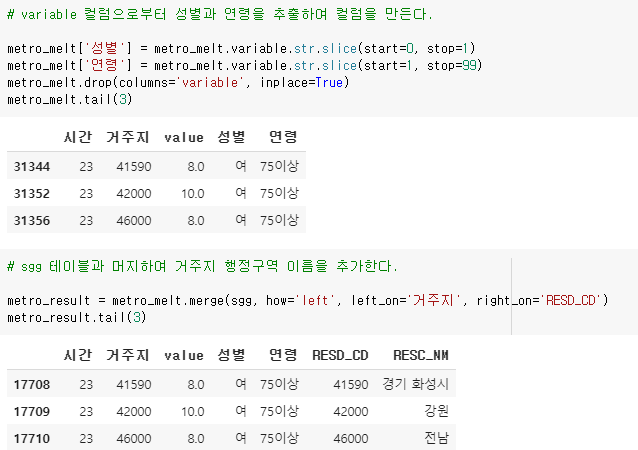638x450 pixels.
Task: Click the 경기 화성시 cell
Action: pyautogui.click(x=415, y=384)
